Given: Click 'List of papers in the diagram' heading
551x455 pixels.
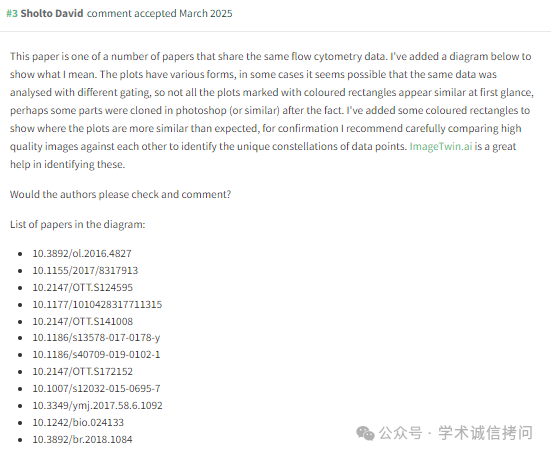Looking at the screenshot, I should [77, 224].
